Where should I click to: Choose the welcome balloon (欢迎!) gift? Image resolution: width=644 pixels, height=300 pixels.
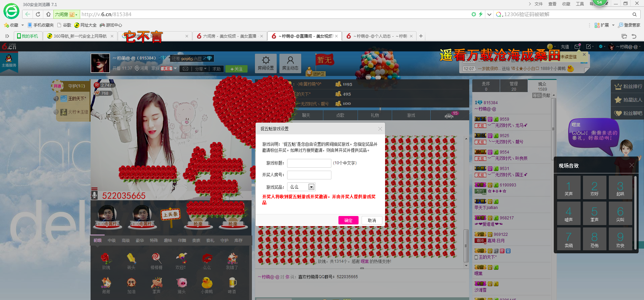[x=181, y=261]
